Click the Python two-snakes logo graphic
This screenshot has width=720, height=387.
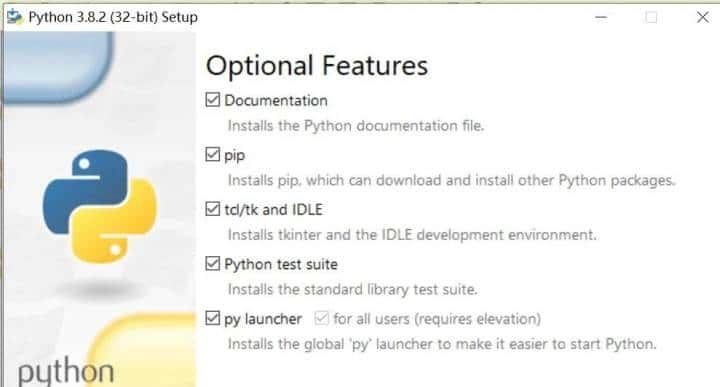100,206
